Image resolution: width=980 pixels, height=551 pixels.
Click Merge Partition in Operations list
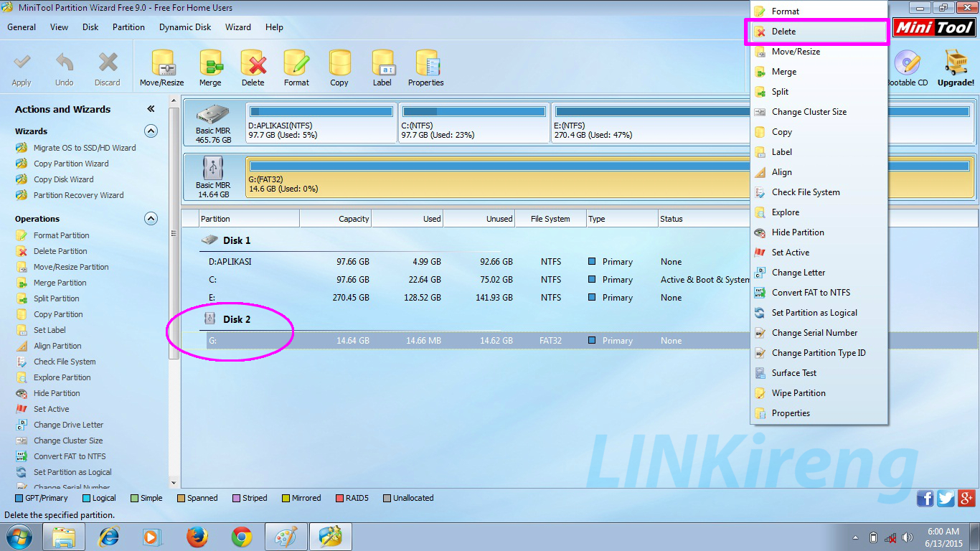pos(60,283)
